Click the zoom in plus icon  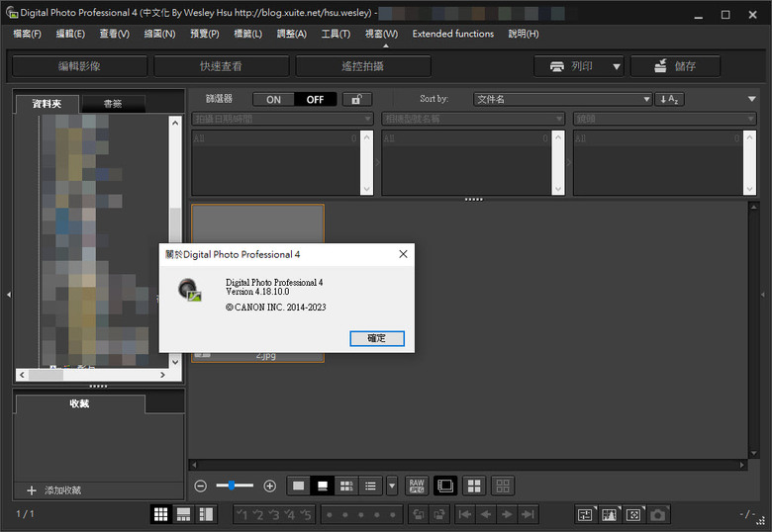coord(270,487)
